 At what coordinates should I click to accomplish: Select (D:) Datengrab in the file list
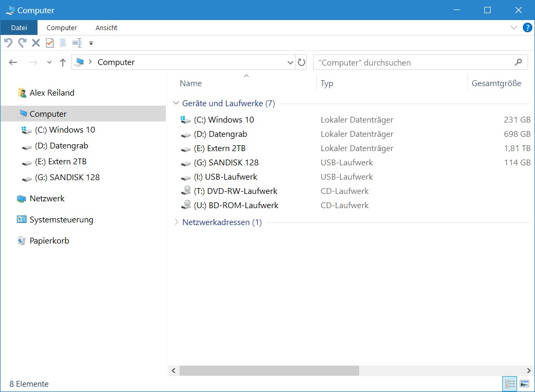[220, 134]
